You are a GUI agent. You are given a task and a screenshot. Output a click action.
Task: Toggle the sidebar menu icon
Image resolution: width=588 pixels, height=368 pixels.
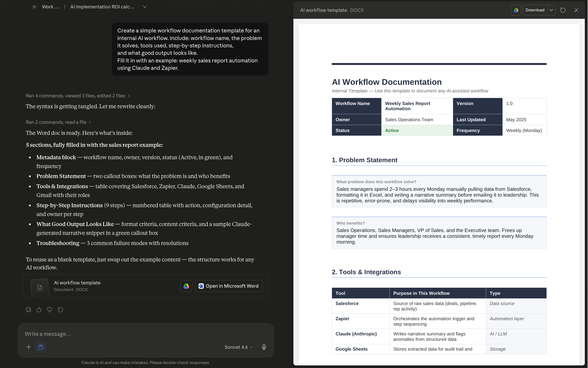(x=35, y=7)
